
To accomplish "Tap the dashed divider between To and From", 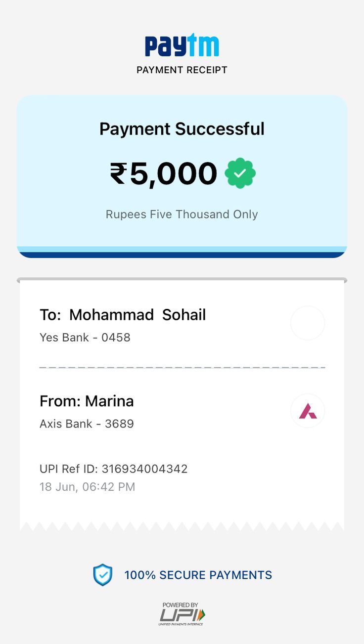I will (182, 368).
